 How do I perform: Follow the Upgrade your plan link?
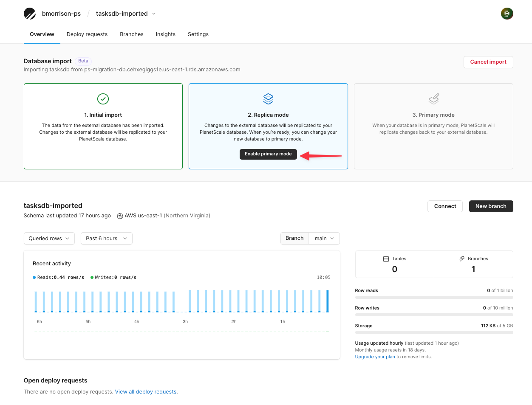click(375, 357)
